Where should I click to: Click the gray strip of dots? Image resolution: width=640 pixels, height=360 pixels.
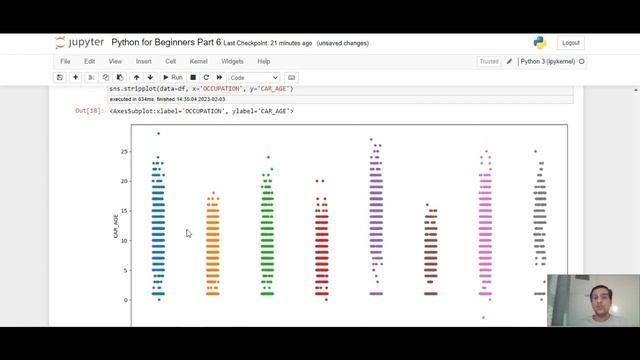click(x=540, y=226)
